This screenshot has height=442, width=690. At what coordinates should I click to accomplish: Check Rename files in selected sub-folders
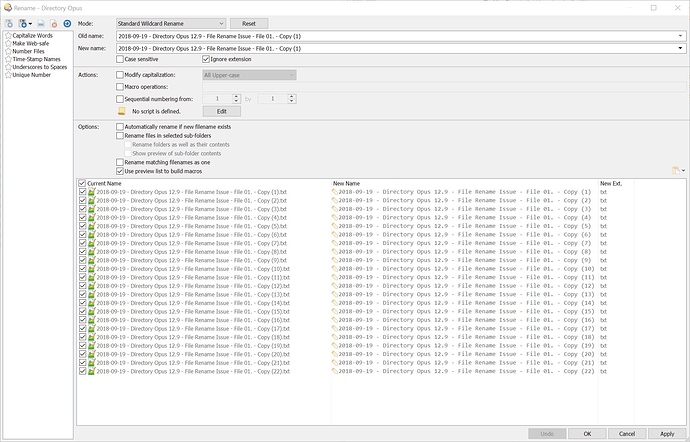(x=120, y=136)
